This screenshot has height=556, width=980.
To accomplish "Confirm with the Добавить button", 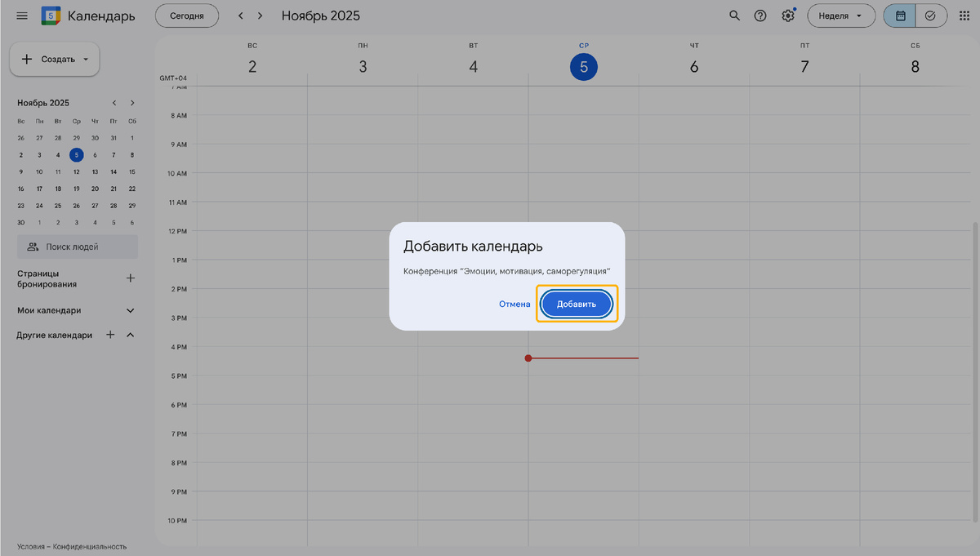I will click(x=577, y=304).
